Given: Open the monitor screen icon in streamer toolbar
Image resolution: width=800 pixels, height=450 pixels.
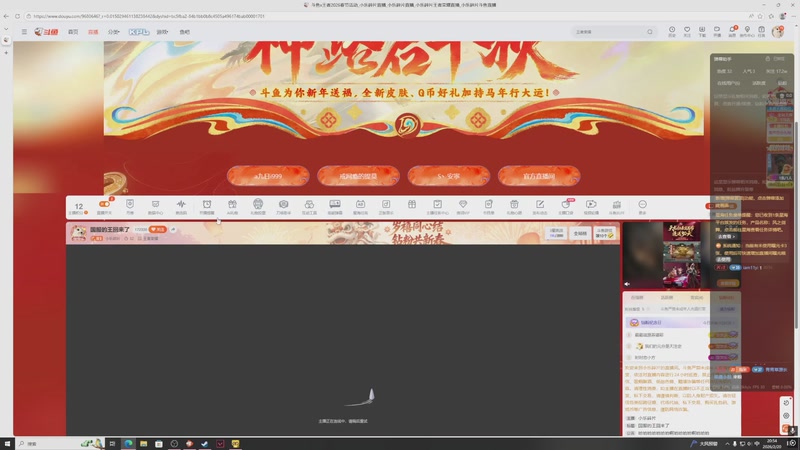Looking at the screenshot, I should [335, 206].
